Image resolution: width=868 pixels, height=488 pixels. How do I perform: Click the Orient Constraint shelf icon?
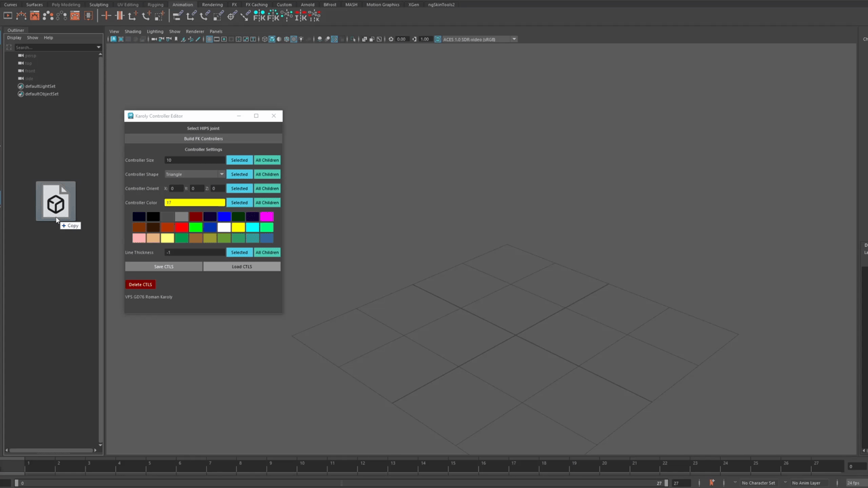click(205, 16)
